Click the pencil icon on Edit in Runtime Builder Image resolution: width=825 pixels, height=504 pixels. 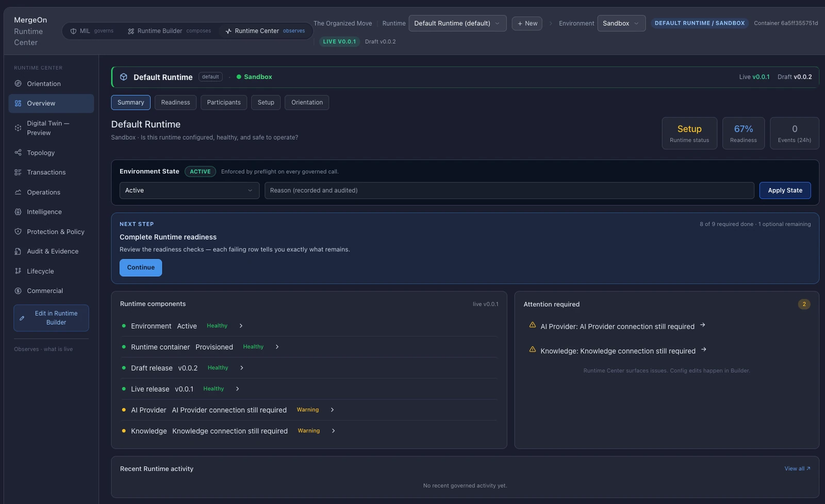tap(22, 318)
